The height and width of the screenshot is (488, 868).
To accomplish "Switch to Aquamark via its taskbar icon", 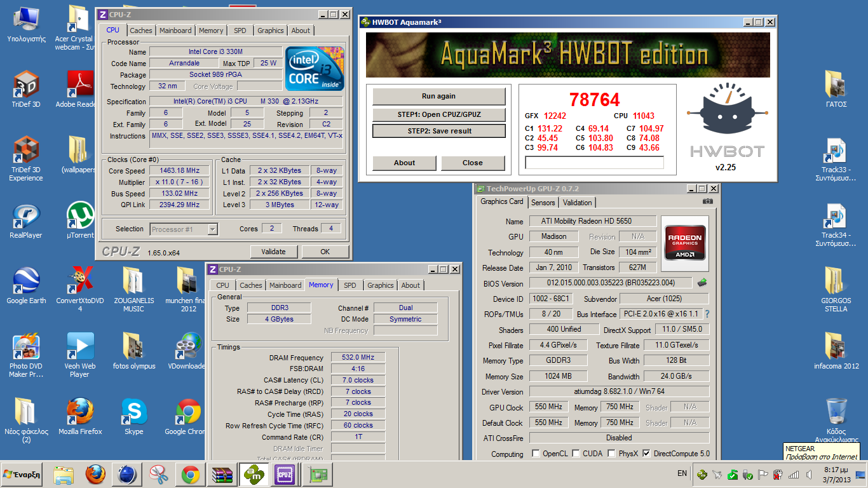I will pos(254,474).
